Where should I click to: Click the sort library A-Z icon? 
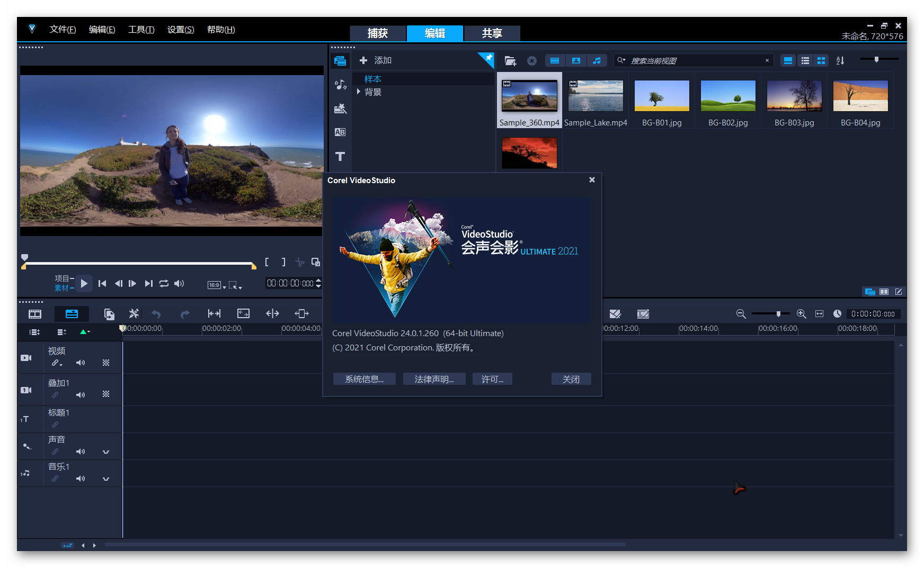(x=840, y=61)
